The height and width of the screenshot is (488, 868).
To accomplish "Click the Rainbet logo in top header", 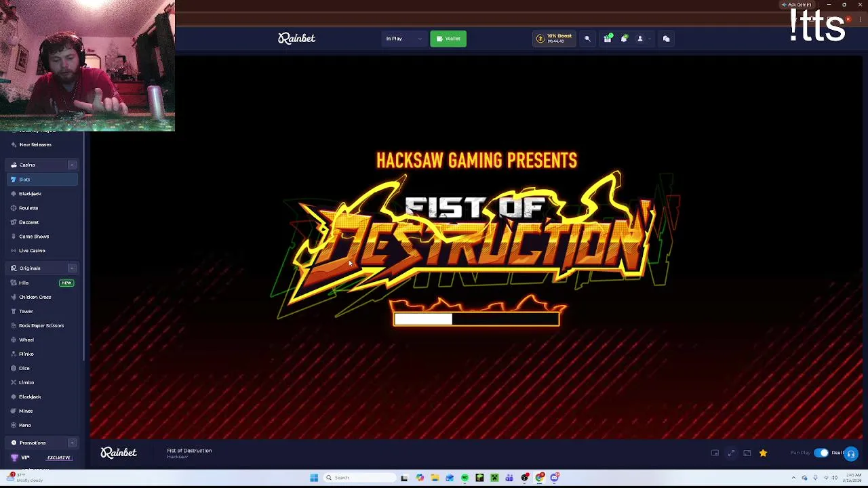I will tap(296, 39).
